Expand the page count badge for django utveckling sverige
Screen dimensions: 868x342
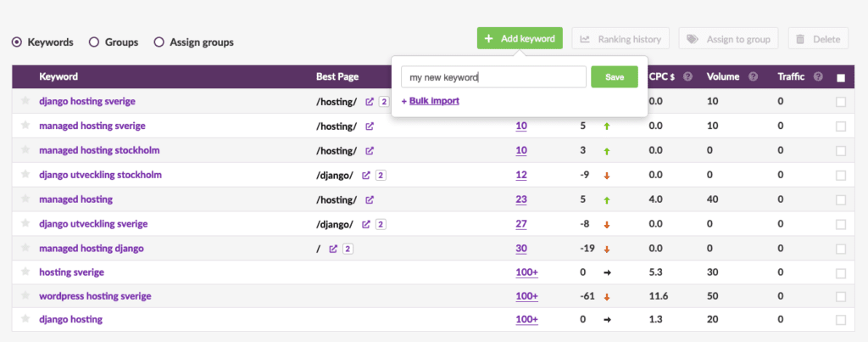[381, 224]
